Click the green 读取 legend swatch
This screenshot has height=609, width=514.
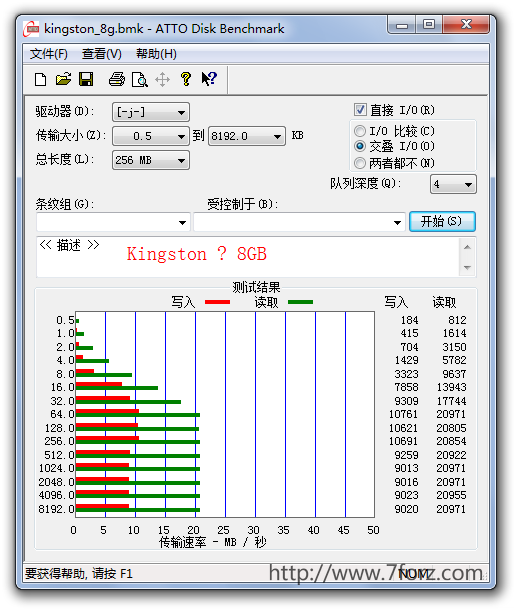[300, 302]
